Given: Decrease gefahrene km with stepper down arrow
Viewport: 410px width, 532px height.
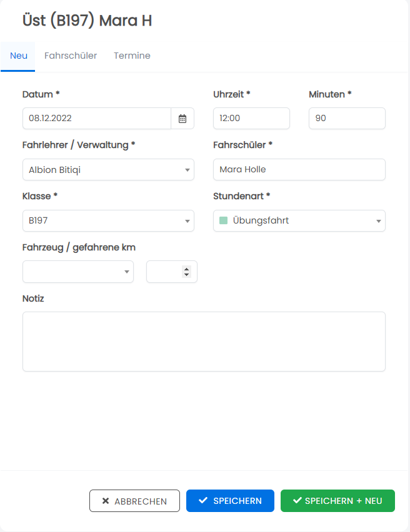Looking at the screenshot, I should [186, 275].
